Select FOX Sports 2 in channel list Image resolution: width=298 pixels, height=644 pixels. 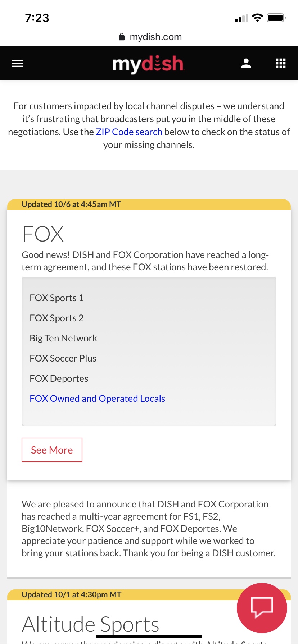tap(57, 318)
